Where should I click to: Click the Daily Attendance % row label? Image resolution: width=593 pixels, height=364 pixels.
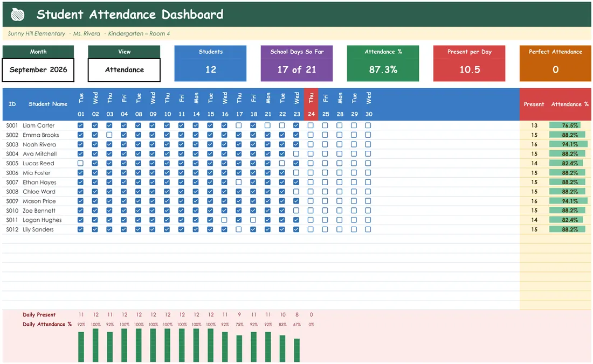[47, 324]
